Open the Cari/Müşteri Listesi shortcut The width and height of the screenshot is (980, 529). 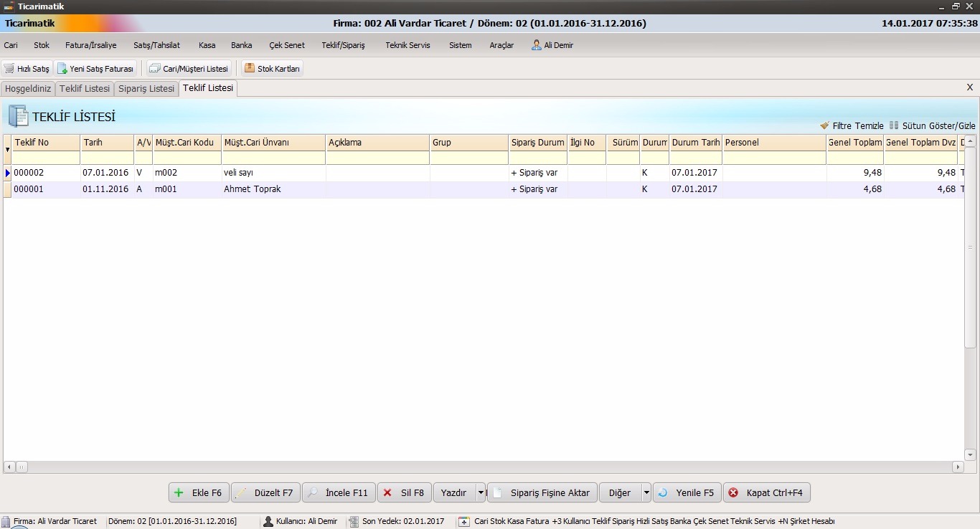pyautogui.click(x=154, y=69)
